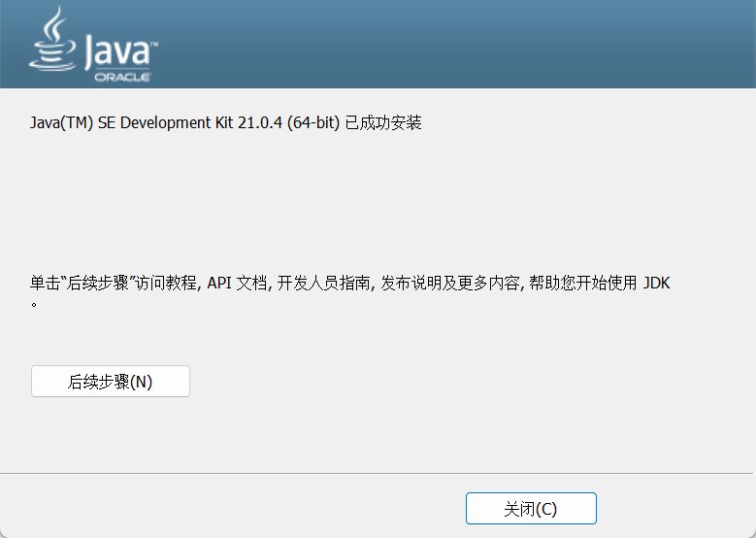Open the 后续步骤(N) next steps button
The width and height of the screenshot is (756, 538).
(111, 382)
